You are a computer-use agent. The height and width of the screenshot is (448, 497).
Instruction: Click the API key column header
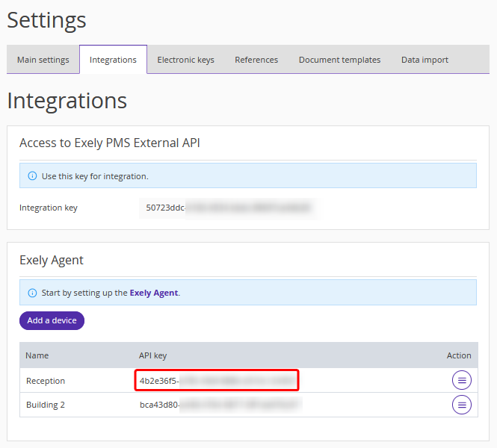(x=152, y=355)
